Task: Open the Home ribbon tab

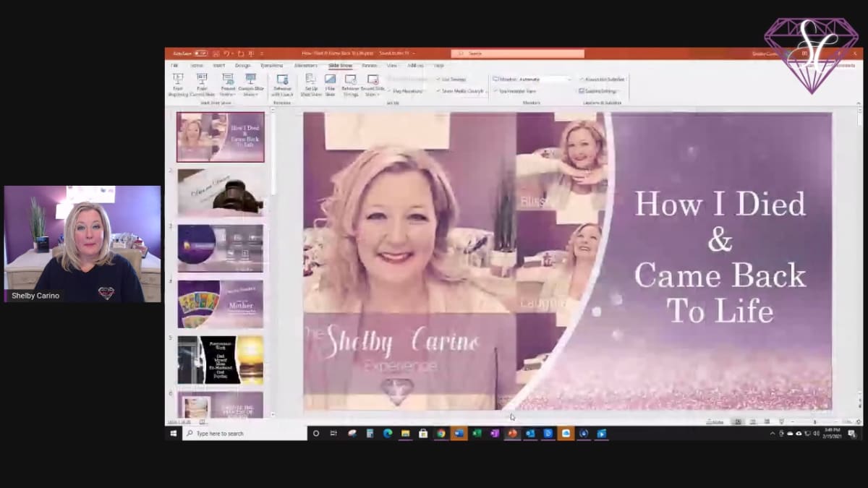Action: point(196,65)
